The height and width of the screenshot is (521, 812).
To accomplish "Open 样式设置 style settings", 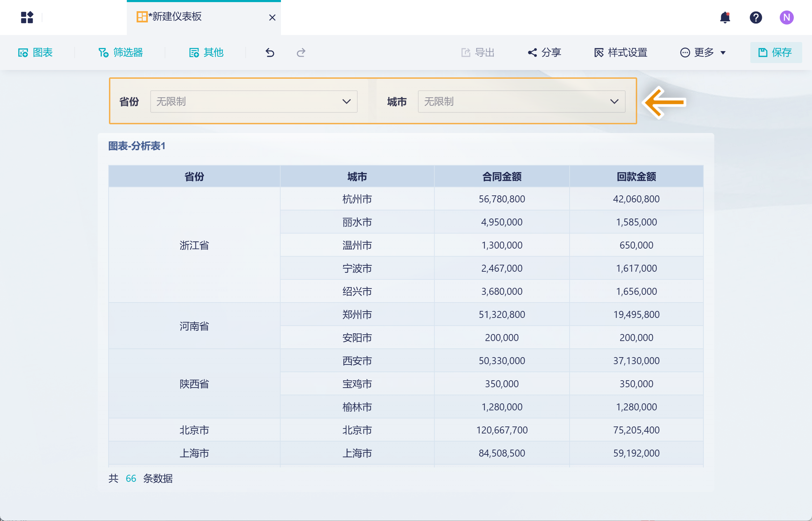I will tap(621, 53).
